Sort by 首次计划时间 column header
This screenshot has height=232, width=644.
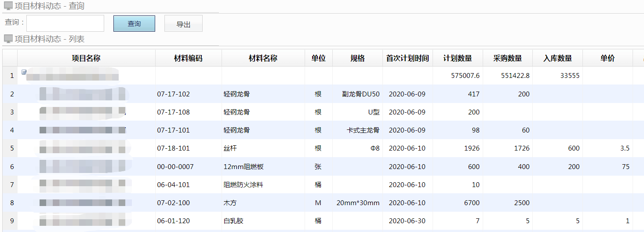click(x=408, y=58)
